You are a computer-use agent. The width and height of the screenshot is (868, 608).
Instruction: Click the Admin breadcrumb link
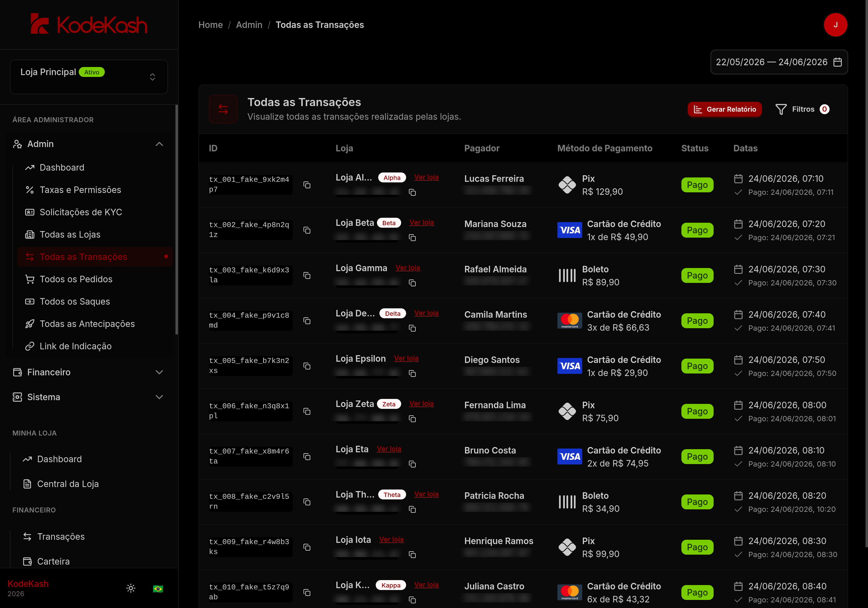249,25
